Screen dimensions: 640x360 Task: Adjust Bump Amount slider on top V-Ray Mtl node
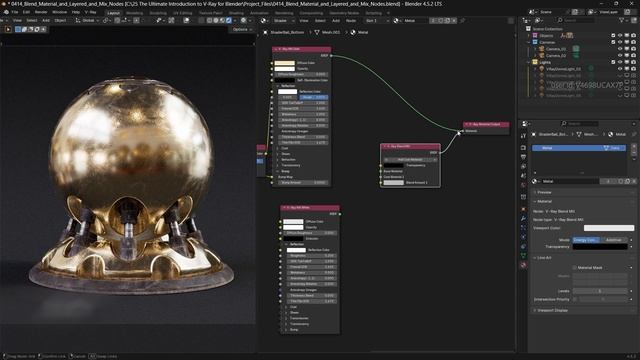[x=303, y=182]
